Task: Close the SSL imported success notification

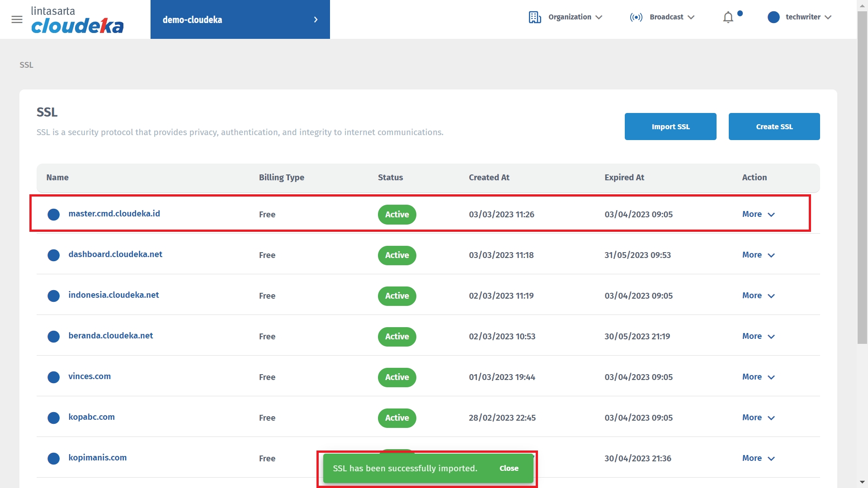Action: click(x=509, y=469)
